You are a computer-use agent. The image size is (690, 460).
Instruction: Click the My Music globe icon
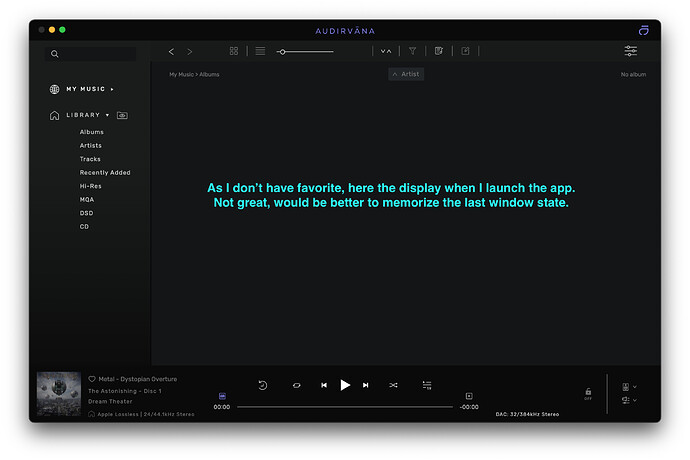tap(54, 89)
